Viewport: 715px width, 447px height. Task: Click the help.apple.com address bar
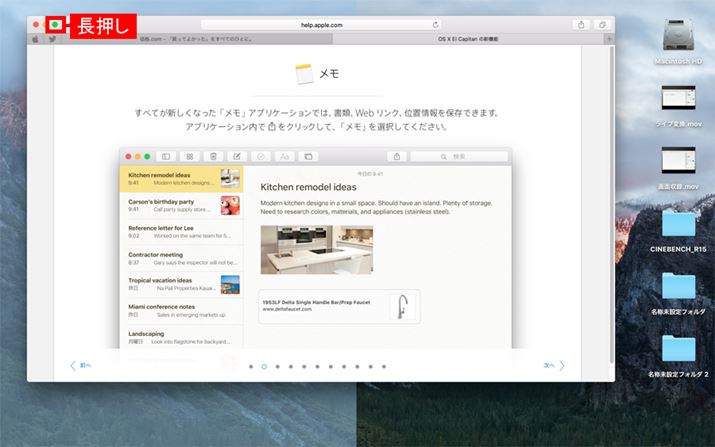tap(320, 24)
